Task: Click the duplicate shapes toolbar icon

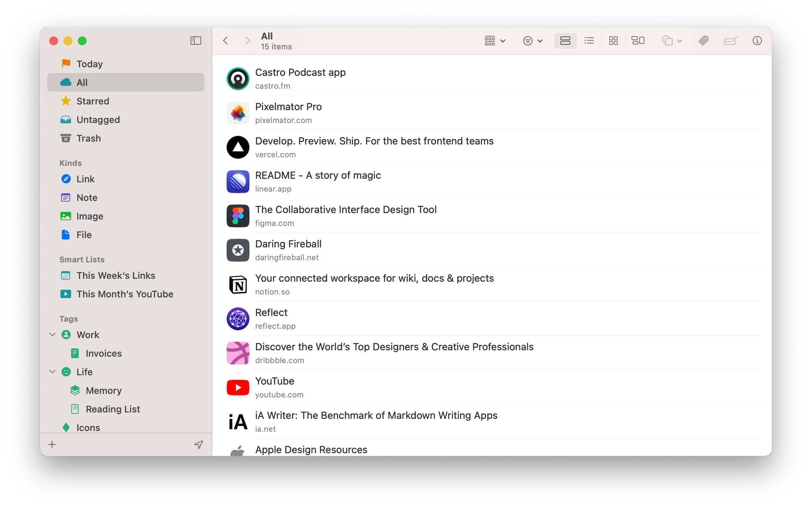Action: point(668,41)
